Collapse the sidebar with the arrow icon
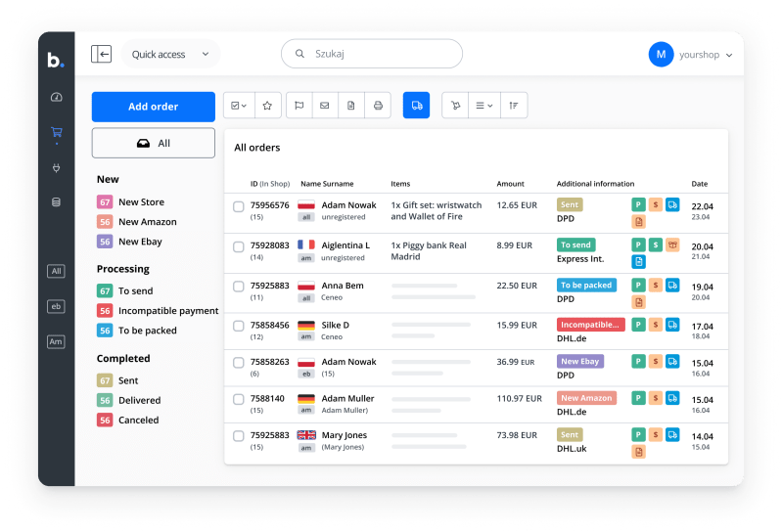 [101, 54]
